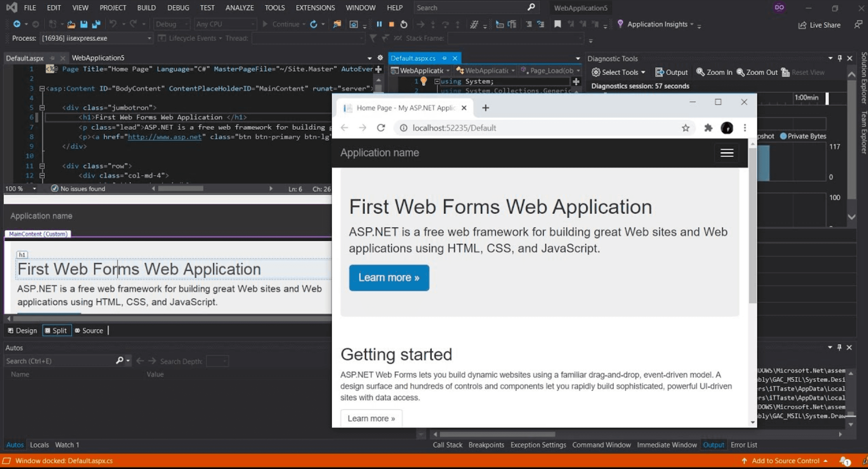Open the Continue button dropdown arrow
Image resolution: width=868 pixels, height=469 pixels.
tap(304, 24)
